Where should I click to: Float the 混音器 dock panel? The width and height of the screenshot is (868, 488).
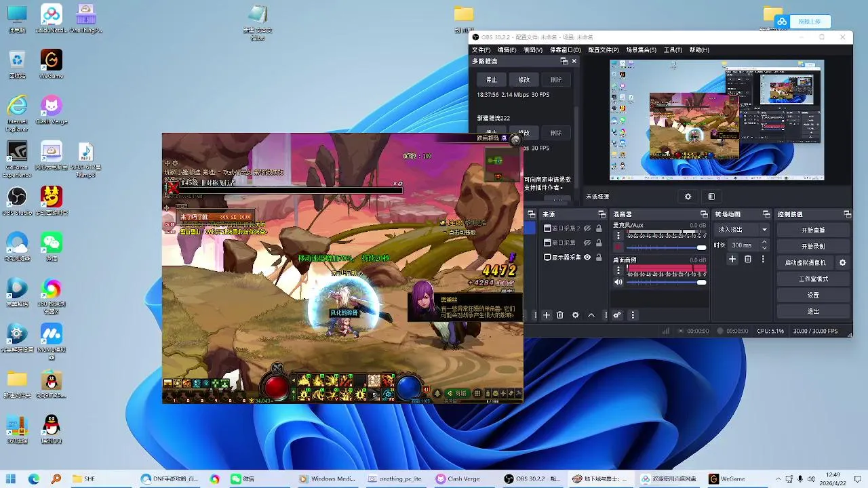click(x=704, y=214)
